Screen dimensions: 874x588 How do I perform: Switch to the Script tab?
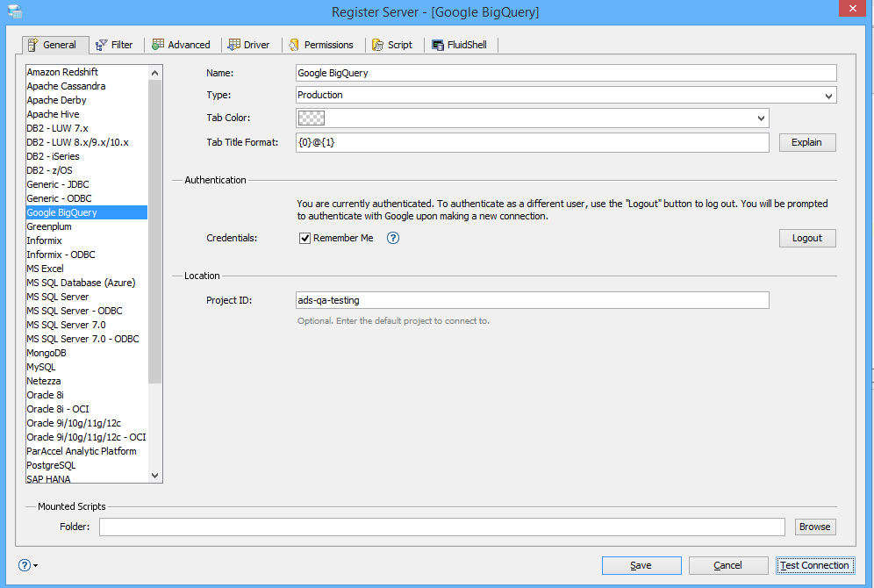pyautogui.click(x=393, y=45)
